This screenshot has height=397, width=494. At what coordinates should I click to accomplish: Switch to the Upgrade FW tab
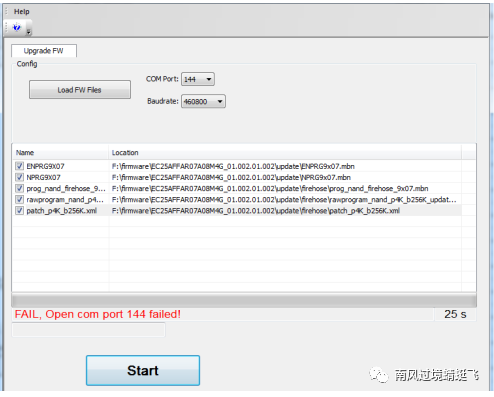[44, 51]
